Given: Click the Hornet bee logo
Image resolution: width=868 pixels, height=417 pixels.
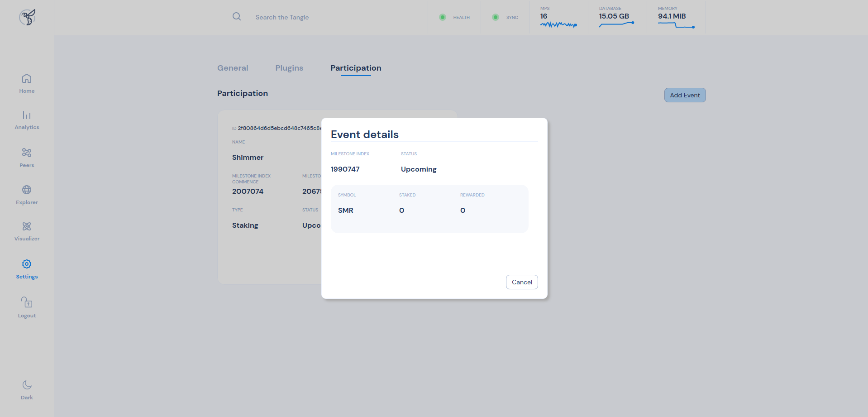Looking at the screenshot, I should point(27,17).
